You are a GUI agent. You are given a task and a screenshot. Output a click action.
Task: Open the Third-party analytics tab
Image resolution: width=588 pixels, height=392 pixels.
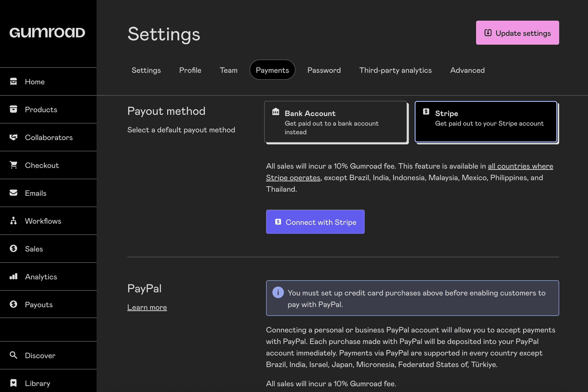(395, 70)
